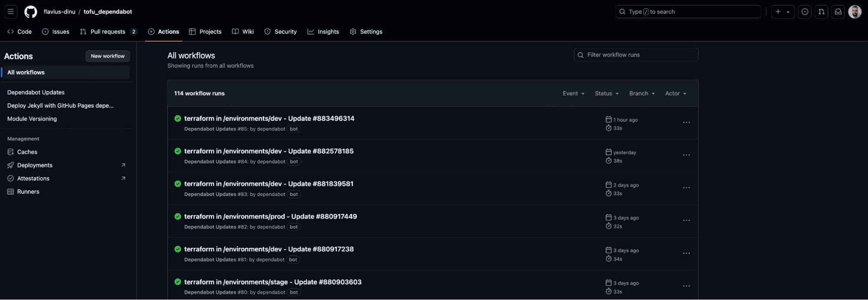The width and height of the screenshot is (868, 300).
Task: Expand the Actor filter dropdown
Action: [x=676, y=93]
